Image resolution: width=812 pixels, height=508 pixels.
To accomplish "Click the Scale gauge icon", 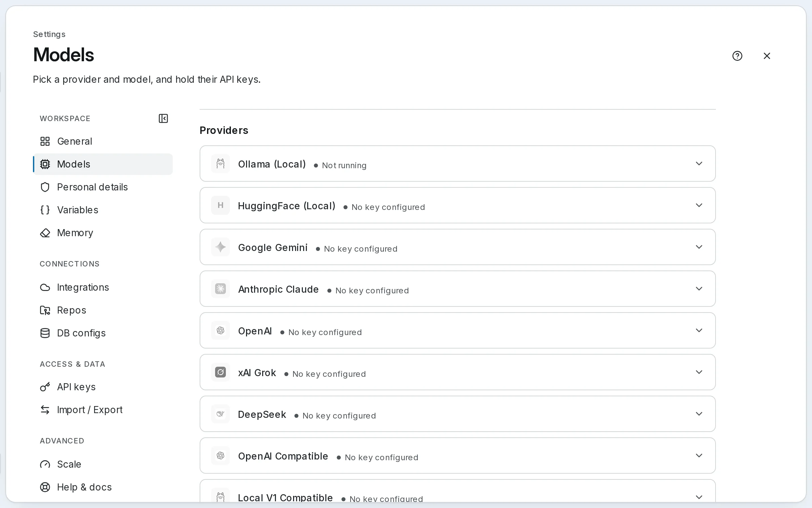I will 45,464.
